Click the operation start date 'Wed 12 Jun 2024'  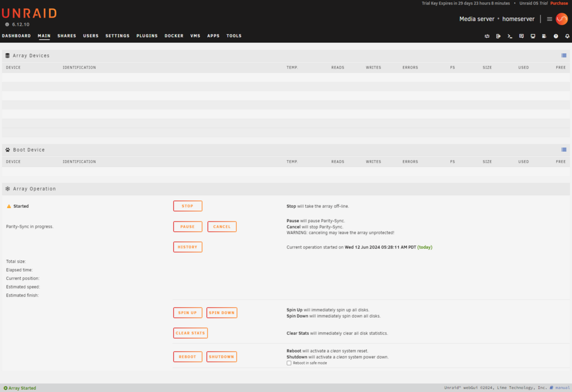[363, 247]
